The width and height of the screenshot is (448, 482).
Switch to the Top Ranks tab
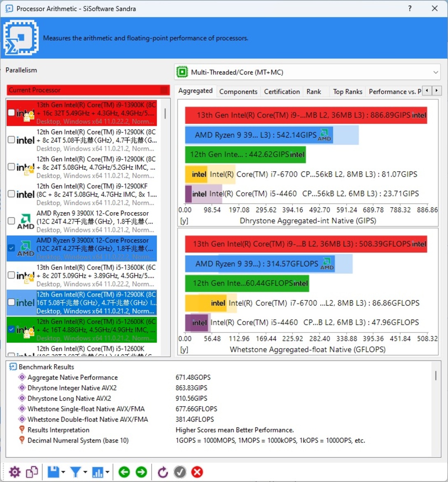pos(348,91)
